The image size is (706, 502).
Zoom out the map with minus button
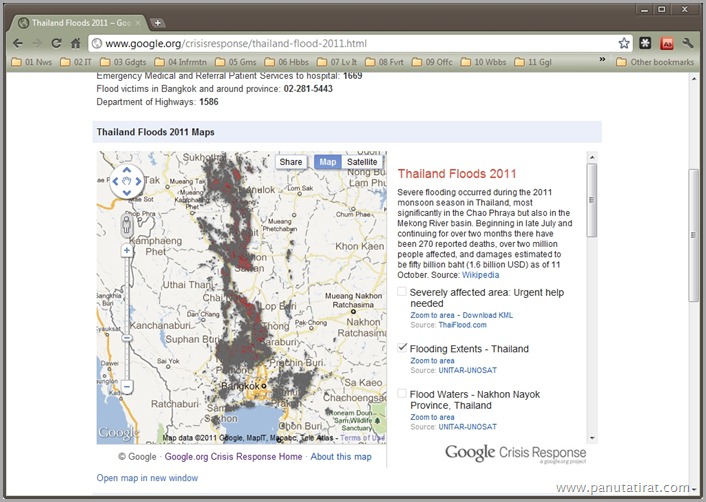[x=127, y=386]
